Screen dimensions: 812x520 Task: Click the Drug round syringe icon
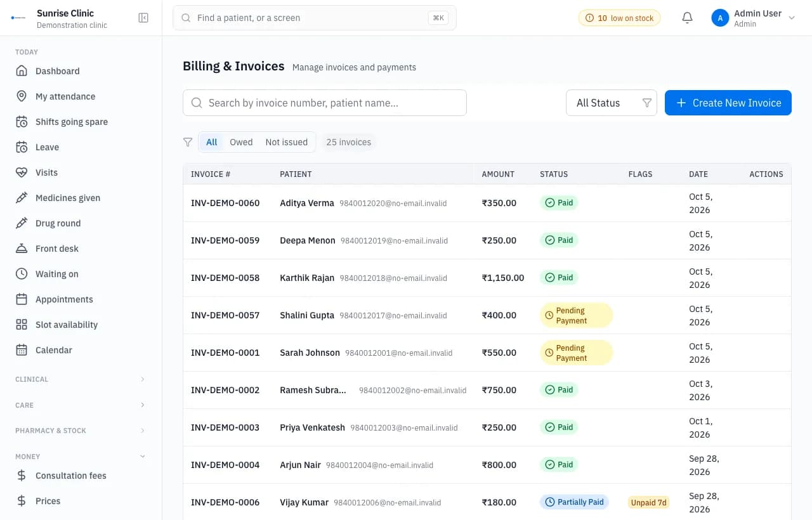click(22, 223)
